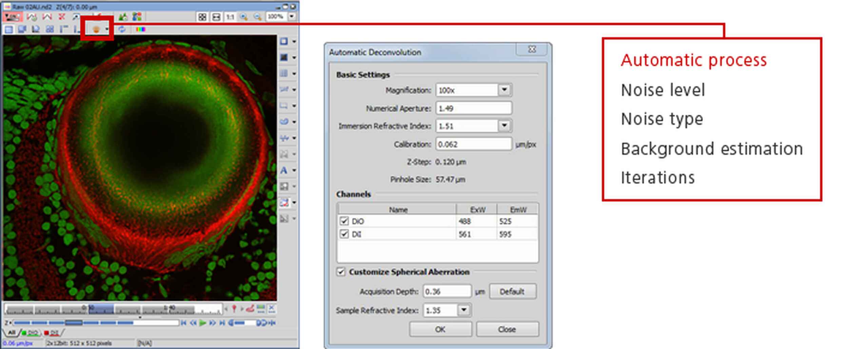The height and width of the screenshot is (349, 868).
Task: Select the text annotation 'A' tool
Action: [x=284, y=170]
